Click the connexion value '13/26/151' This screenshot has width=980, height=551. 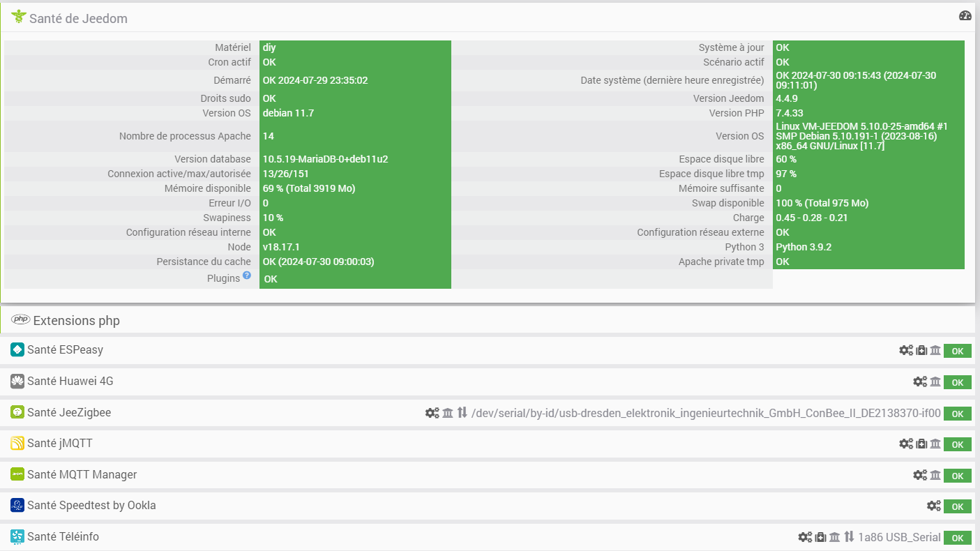(x=286, y=174)
